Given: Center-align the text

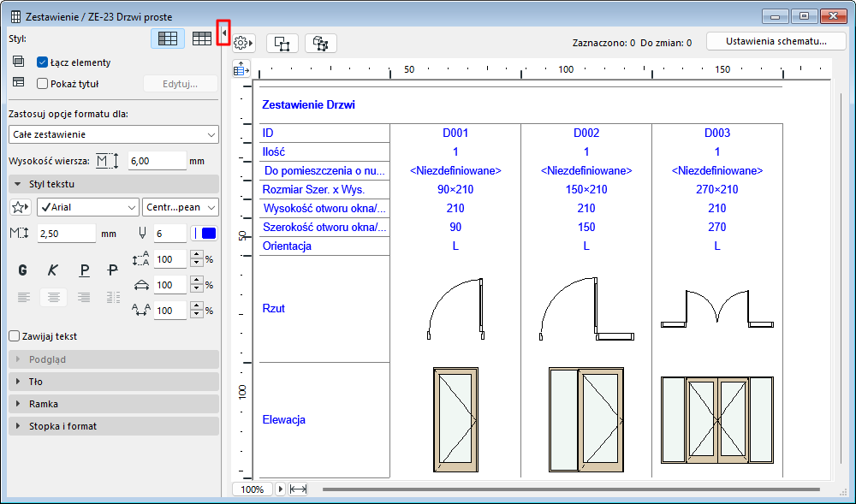Looking at the screenshot, I should pos(53,297).
